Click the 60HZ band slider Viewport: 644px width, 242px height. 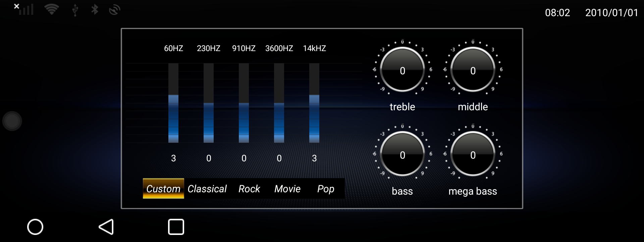click(x=173, y=103)
